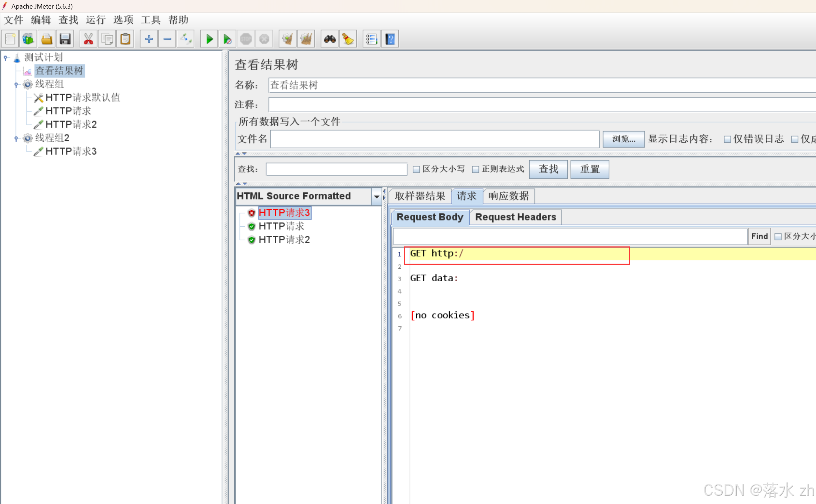Click into the 注释 input field
The image size is (816, 504).
click(542, 105)
